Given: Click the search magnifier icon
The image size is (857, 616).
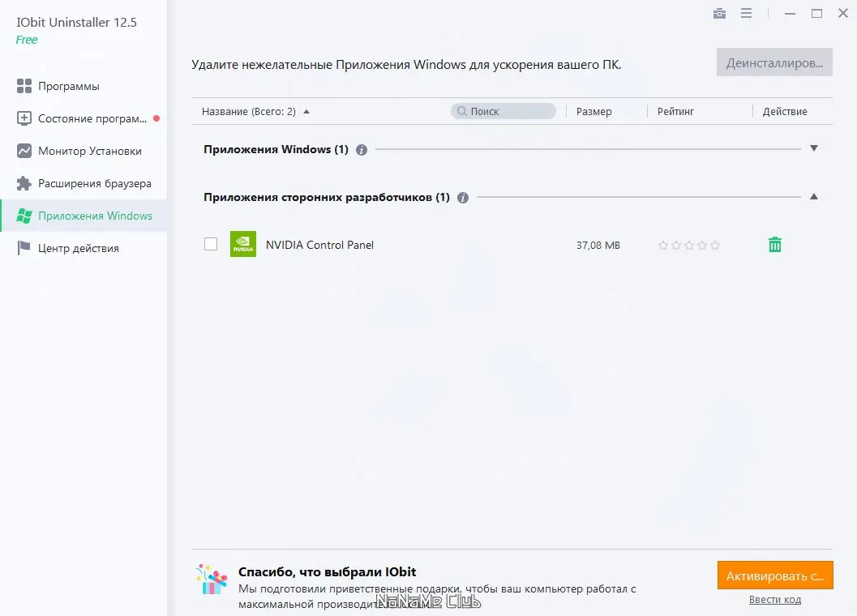Looking at the screenshot, I should (462, 111).
